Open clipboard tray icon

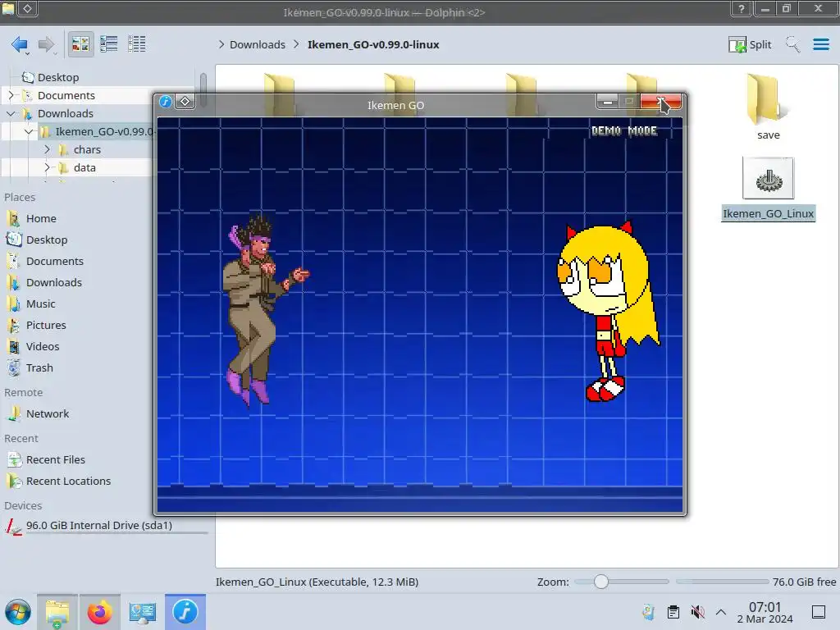click(x=673, y=612)
